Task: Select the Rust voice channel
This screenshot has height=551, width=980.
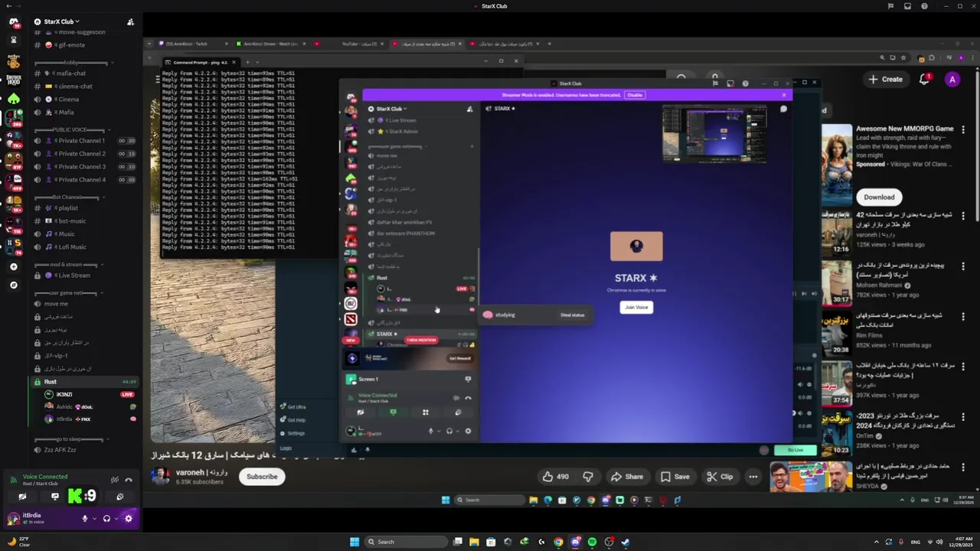Action: click(x=84, y=382)
